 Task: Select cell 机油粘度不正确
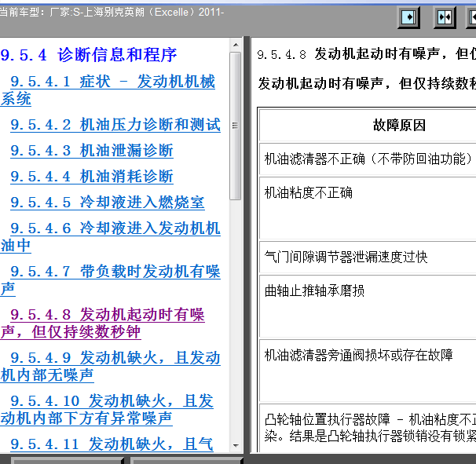pyautogui.click(x=368, y=208)
